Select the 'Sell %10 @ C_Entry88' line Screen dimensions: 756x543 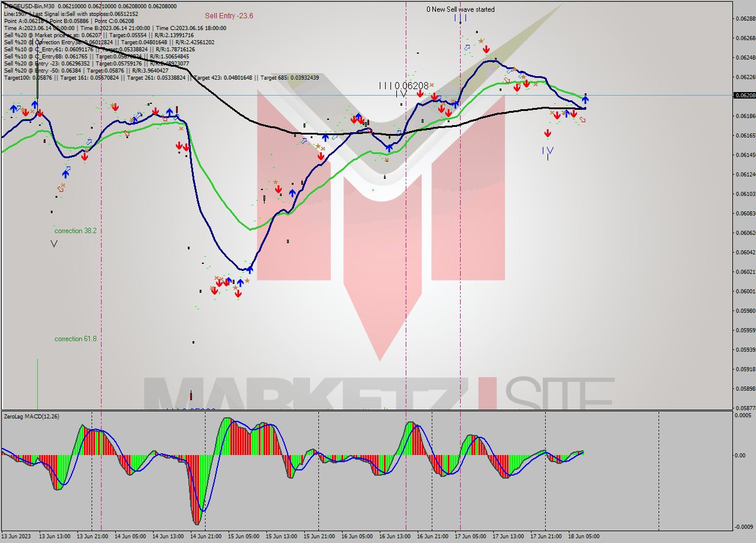click(97, 56)
